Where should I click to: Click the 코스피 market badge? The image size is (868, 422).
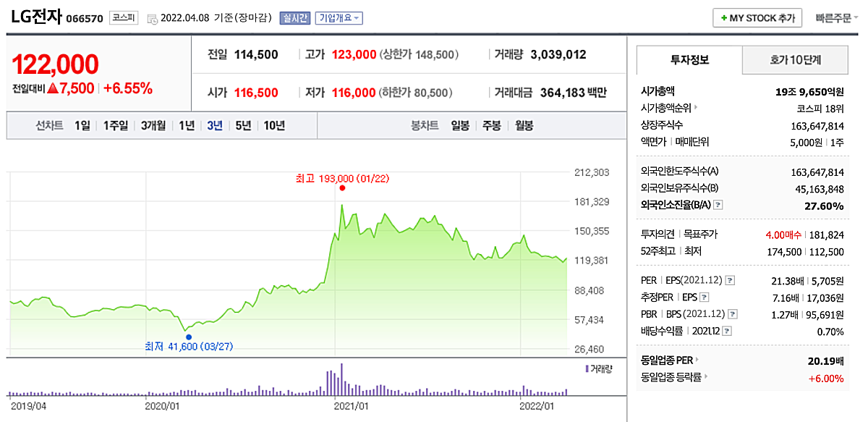tap(124, 18)
